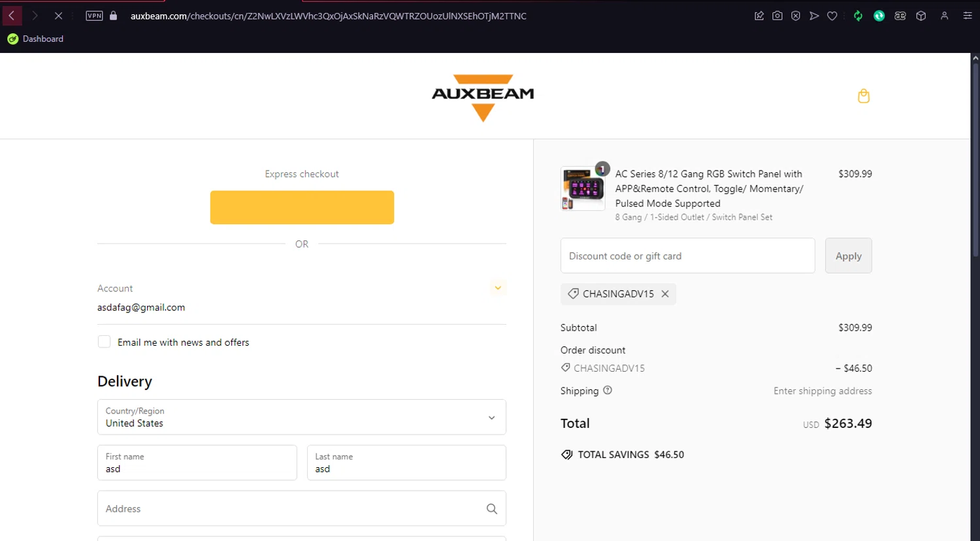980x541 pixels.
Task: Go back using the browser back arrow
Action: (12, 16)
